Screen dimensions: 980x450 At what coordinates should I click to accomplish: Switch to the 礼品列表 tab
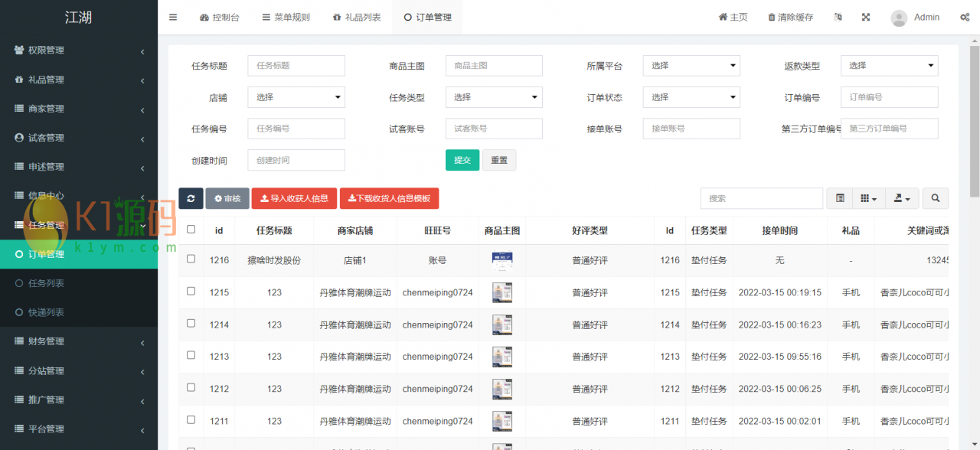click(x=357, y=18)
